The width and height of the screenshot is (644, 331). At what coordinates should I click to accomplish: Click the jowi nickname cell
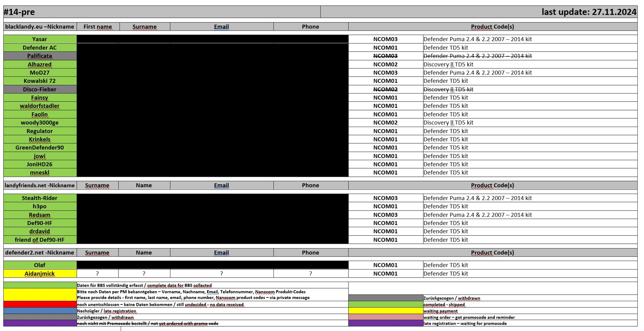40,156
